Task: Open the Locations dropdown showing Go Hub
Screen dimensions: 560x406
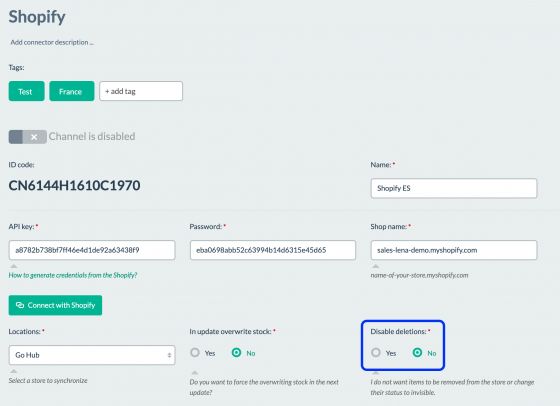Action: coord(92,355)
